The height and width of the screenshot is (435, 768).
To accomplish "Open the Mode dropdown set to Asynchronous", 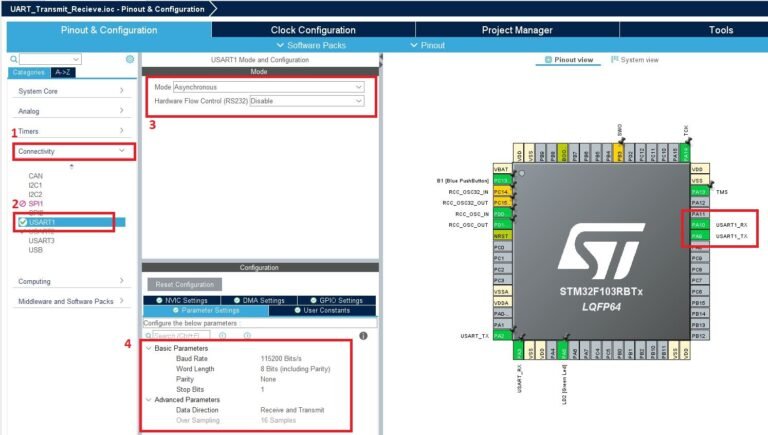I will coord(267,87).
